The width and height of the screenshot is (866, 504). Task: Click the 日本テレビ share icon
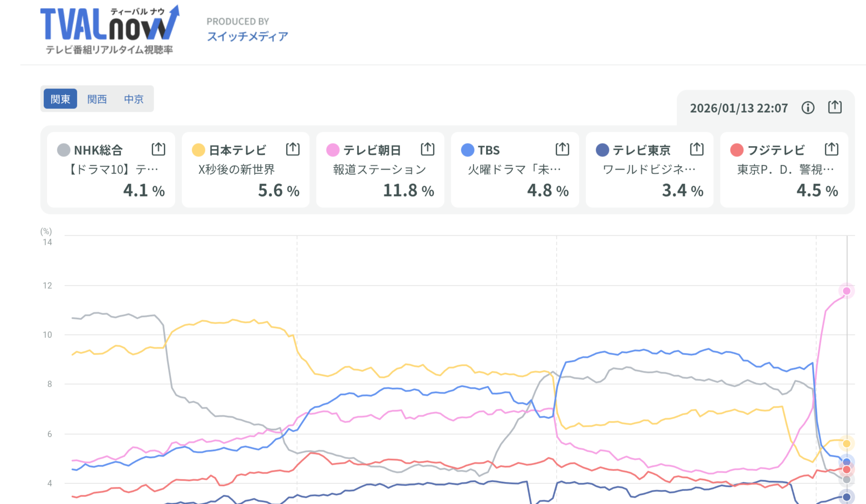coord(293,149)
